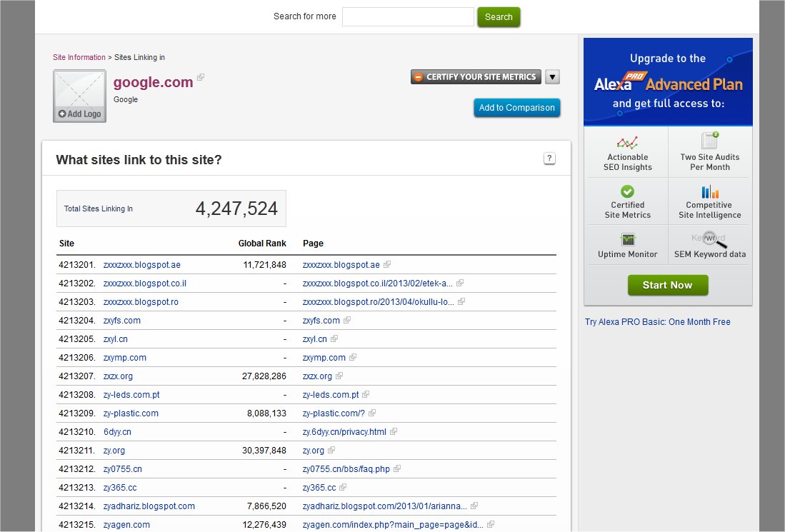The height and width of the screenshot is (532, 785).
Task: Open the zyadhariz.blogspot.com site link
Action: (149, 506)
